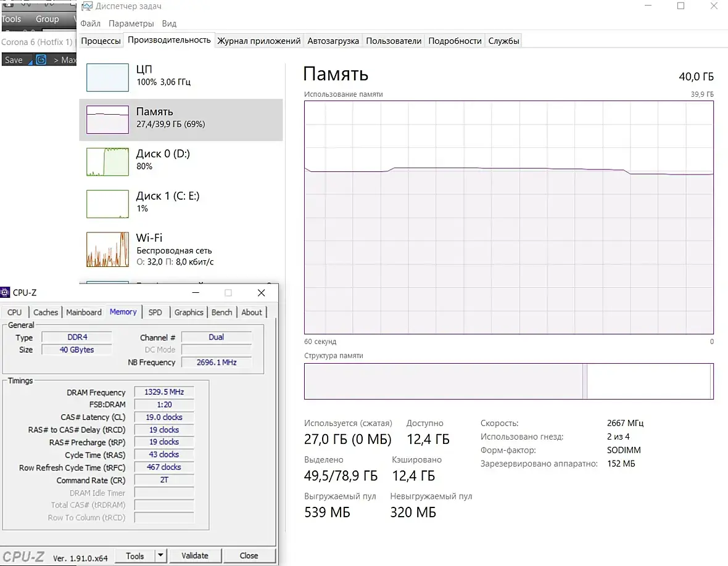Click the Структура памяти composition bar

coord(509,382)
